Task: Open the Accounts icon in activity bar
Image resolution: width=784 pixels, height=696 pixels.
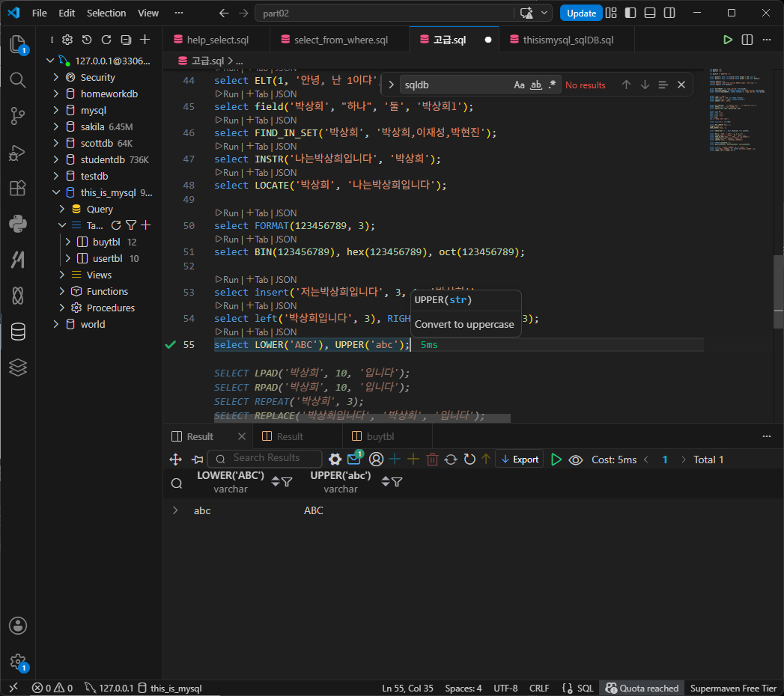Action: [18, 626]
